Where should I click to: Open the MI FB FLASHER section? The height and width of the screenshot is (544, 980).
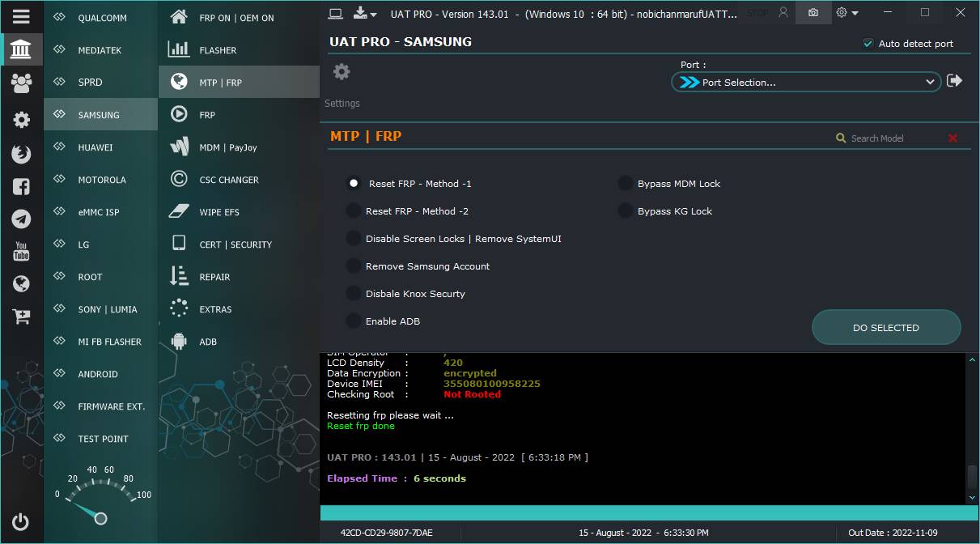(x=101, y=342)
